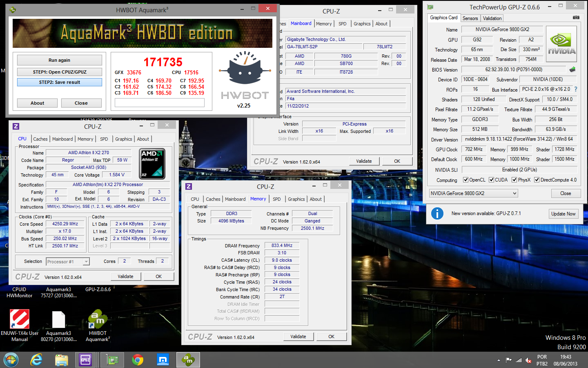The width and height of the screenshot is (588, 368).
Task: Select Mainboard tab in CPU-Z processor window
Action: point(62,139)
